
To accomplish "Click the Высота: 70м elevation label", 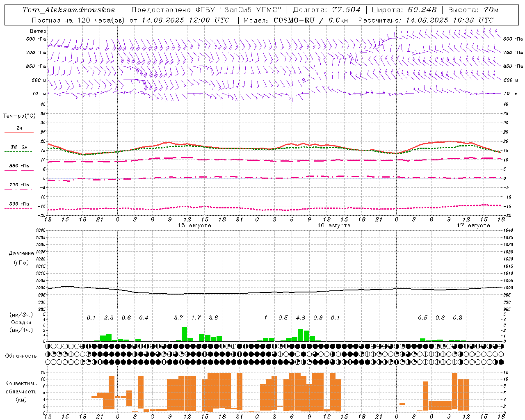I will [x=473, y=10].
